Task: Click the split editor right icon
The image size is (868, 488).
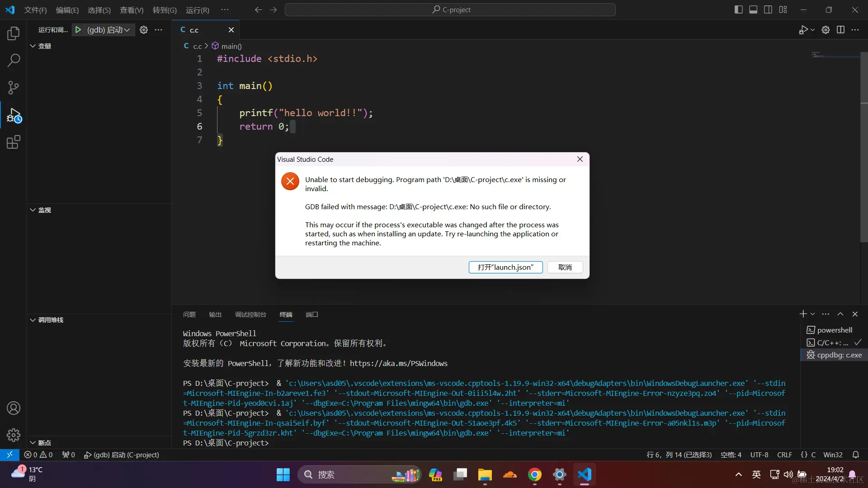Action: [840, 30]
